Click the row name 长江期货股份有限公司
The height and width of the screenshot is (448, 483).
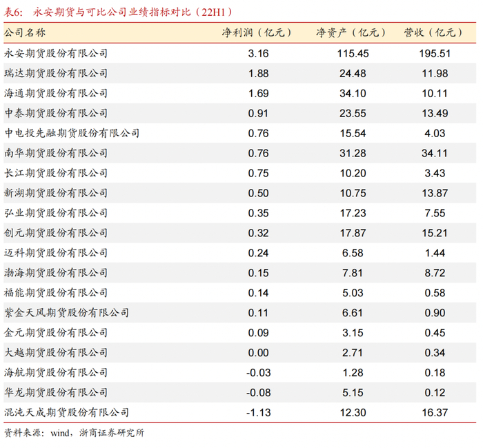[x=56, y=173]
